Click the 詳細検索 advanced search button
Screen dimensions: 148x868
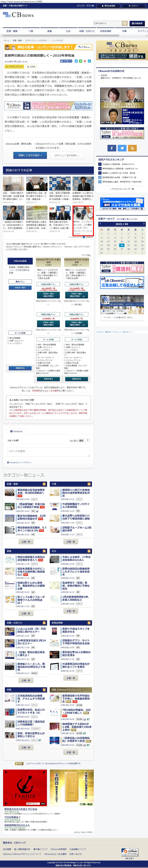point(137,23)
